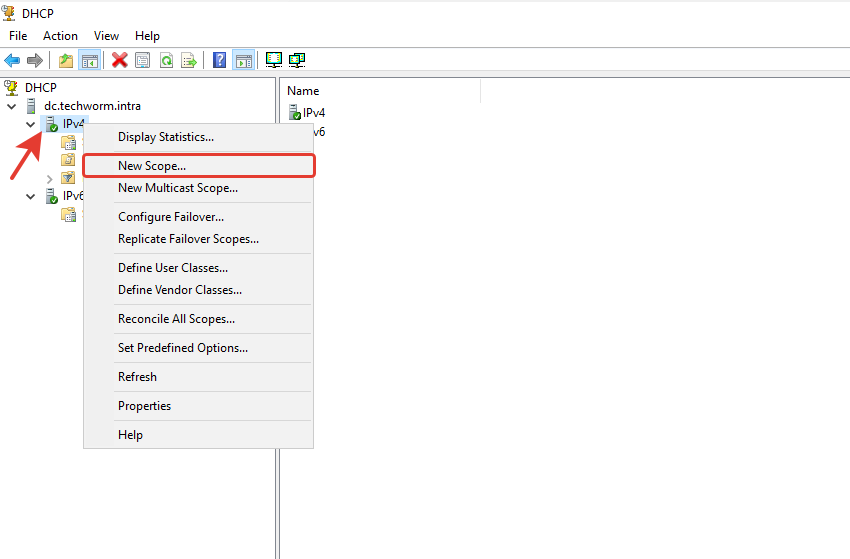This screenshot has height=559, width=850.
Task: Collapse the dc.techworm.intra server node
Action: (x=12, y=106)
